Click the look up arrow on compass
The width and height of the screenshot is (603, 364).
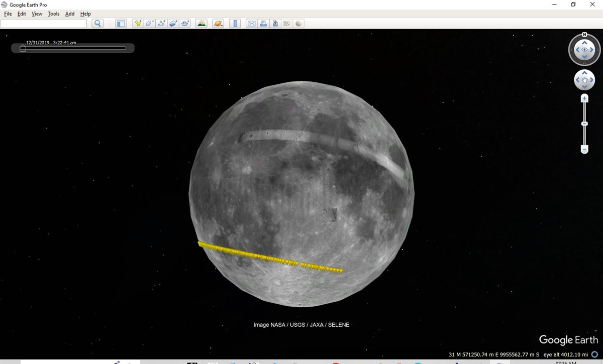tap(584, 43)
